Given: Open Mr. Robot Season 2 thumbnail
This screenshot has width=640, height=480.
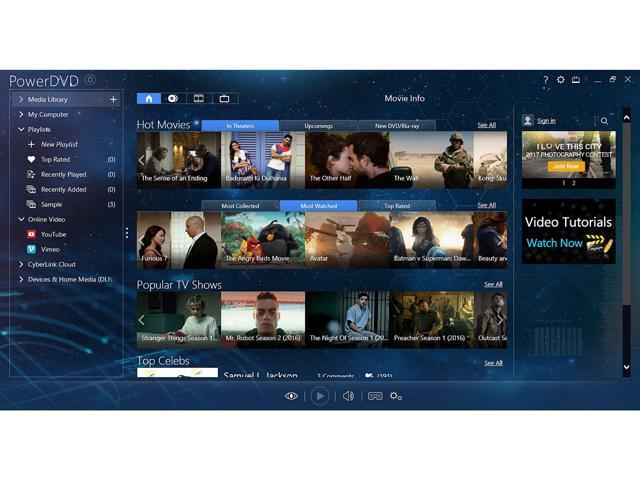Looking at the screenshot, I should click(x=263, y=320).
